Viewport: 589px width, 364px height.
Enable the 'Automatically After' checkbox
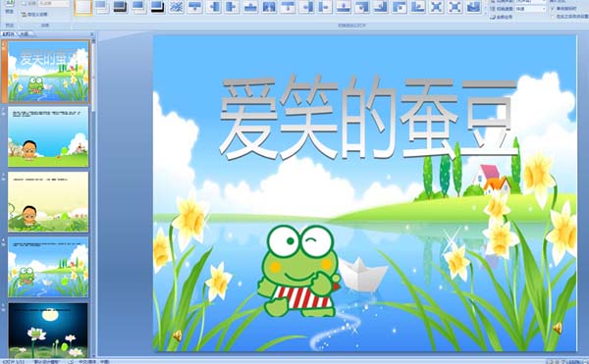pyautogui.click(x=553, y=17)
